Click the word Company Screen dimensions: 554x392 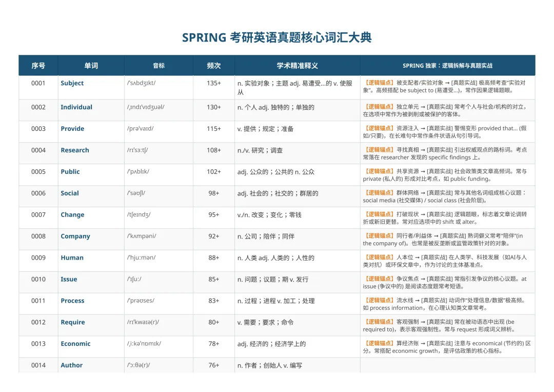pos(75,237)
